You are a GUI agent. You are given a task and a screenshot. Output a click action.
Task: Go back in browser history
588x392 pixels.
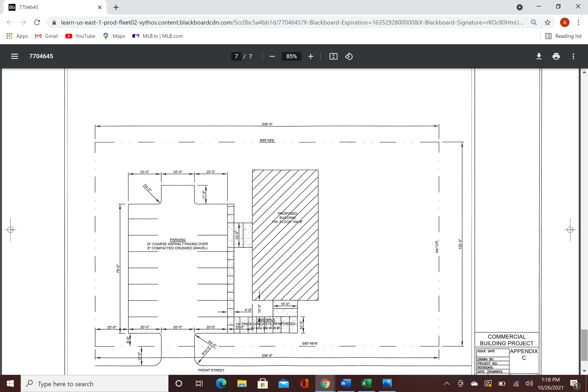9,22
